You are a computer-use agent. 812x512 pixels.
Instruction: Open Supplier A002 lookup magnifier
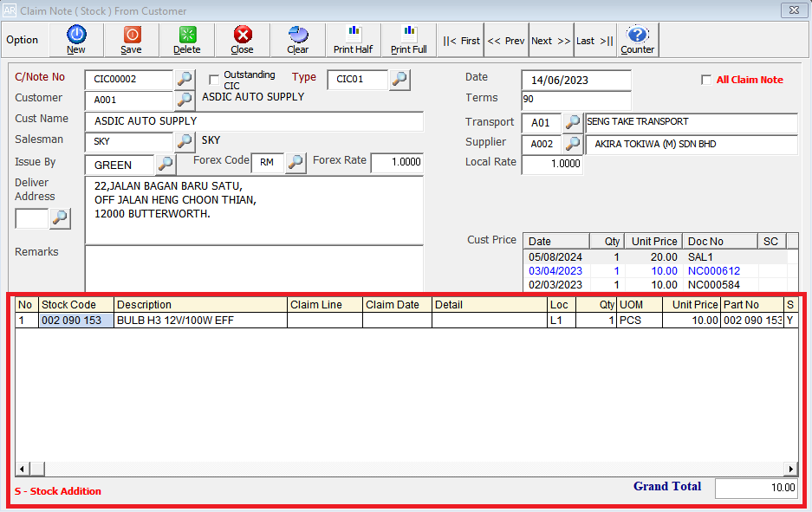pos(572,144)
